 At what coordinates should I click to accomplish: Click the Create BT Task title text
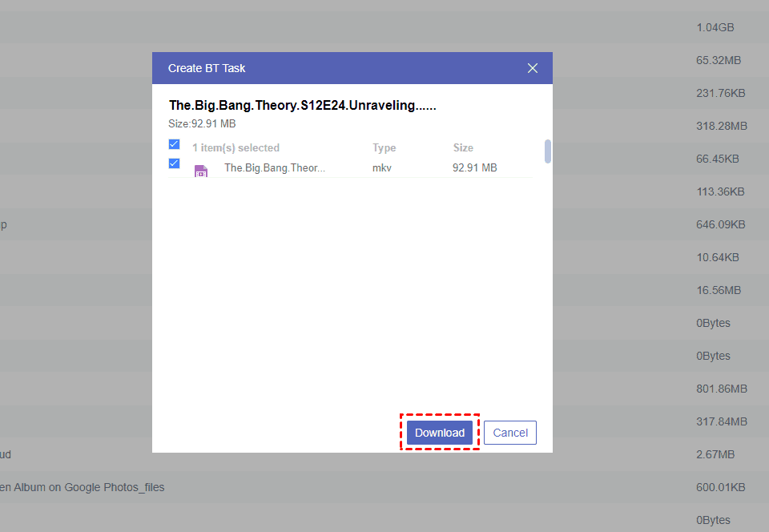pos(207,68)
